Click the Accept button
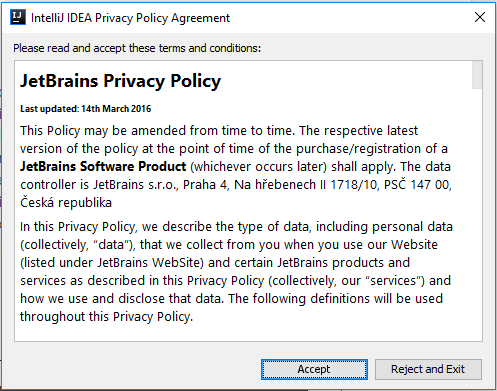Viewport: 497px width, 391px height. pos(314,369)
